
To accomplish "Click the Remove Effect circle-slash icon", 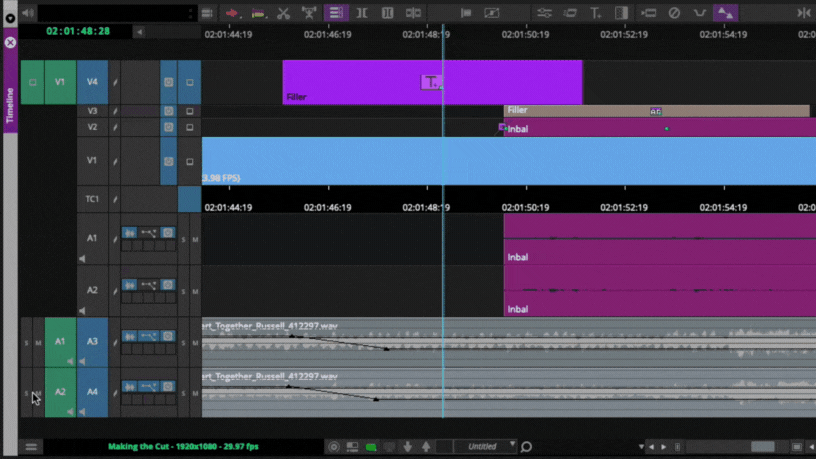I will 674,13.
